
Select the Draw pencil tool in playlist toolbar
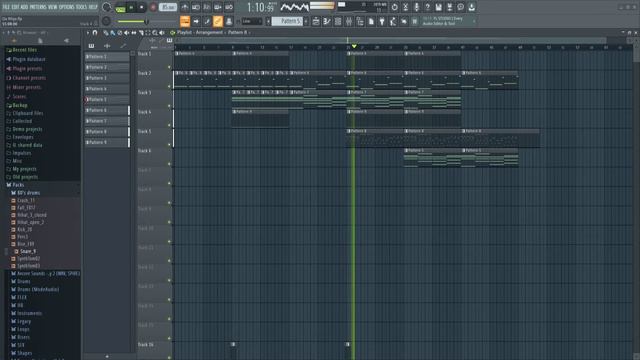pyautogui.click(x=106, y=33)
